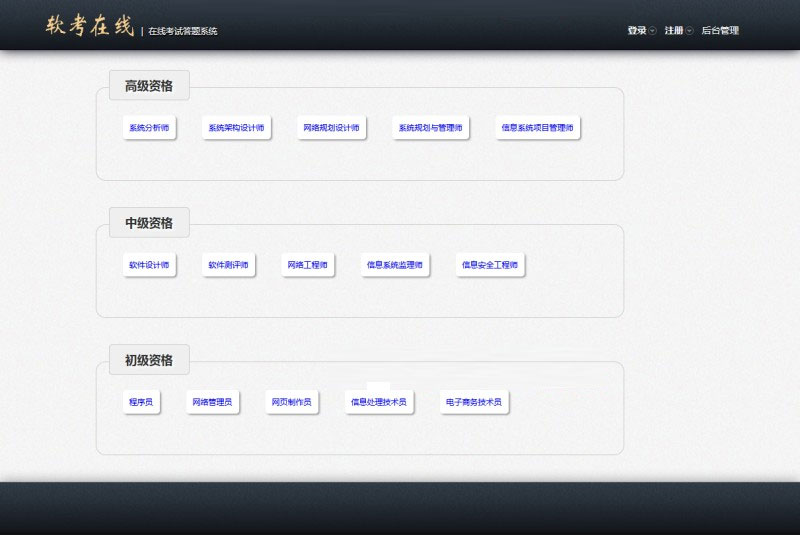Open 信息处理技术员 exam
This screenshot has width=800, height=535.
379,402
